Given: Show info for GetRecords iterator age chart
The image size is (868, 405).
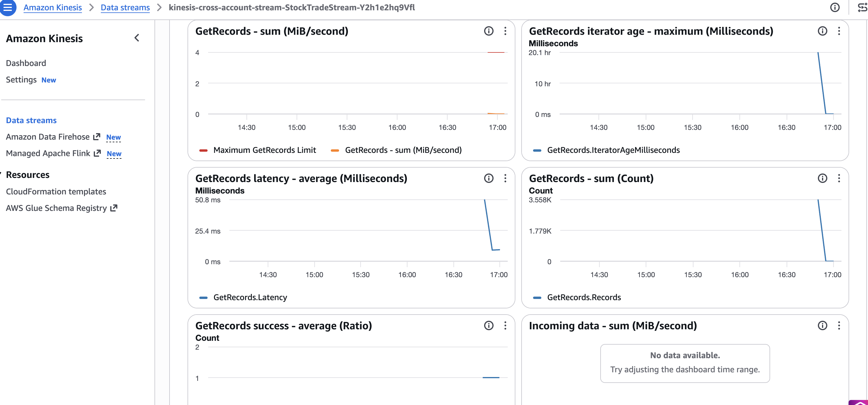Looking at the screenshot, I should click(822, 31).
